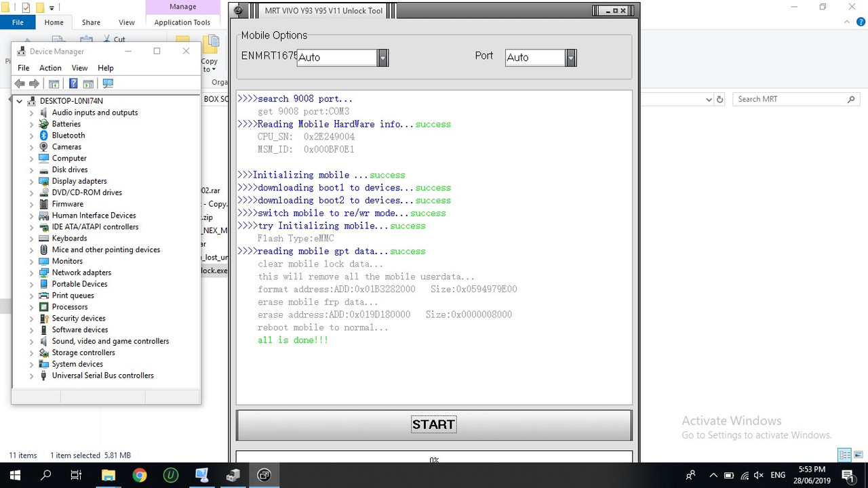This screenshot has height=488, width=868.
Task: Switch Explorer to Large icons view layout
Action: [859, 455]
